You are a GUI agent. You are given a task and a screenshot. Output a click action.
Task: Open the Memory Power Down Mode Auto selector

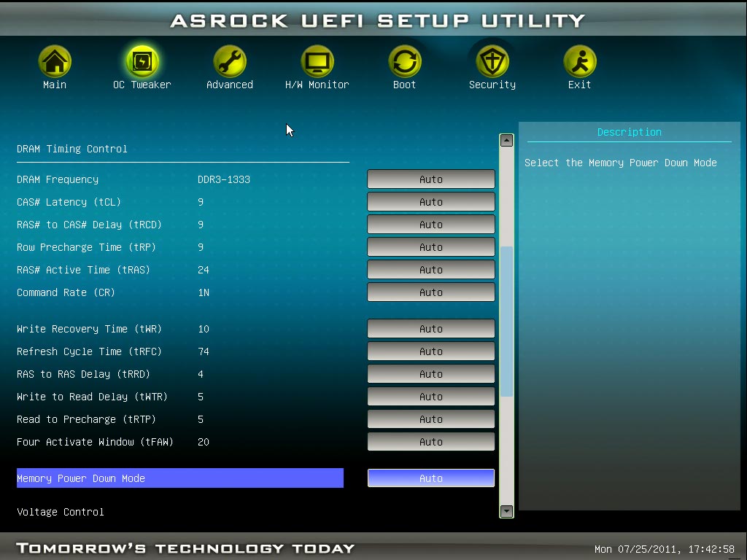point(431,478)
